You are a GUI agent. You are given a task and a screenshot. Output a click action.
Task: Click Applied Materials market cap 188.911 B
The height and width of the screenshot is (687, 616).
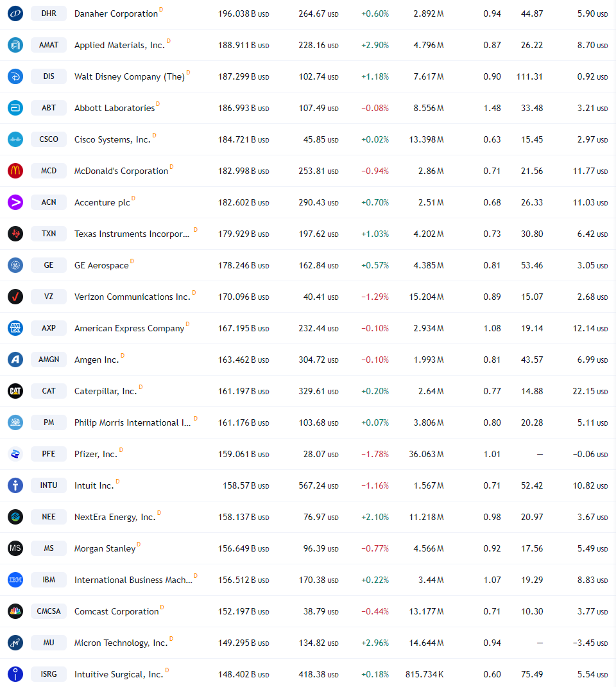[243, 45]
